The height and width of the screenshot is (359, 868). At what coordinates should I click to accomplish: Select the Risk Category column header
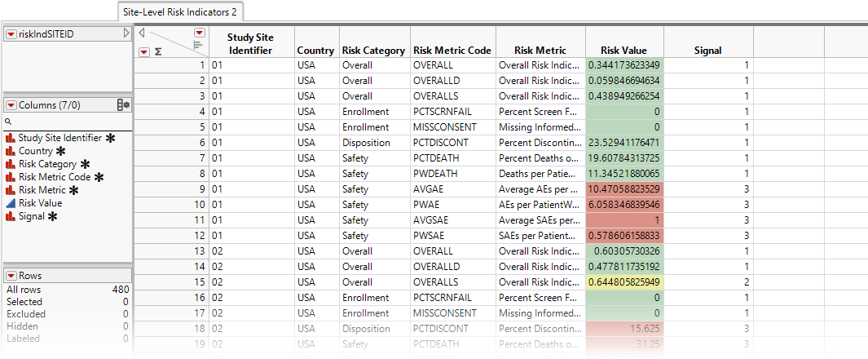(x=373, y=51)
